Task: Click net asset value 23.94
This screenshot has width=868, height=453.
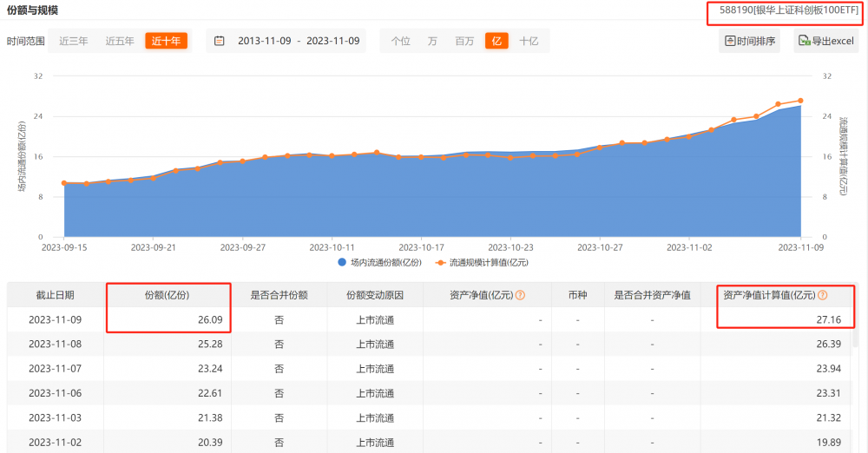Action: (829, 368)
